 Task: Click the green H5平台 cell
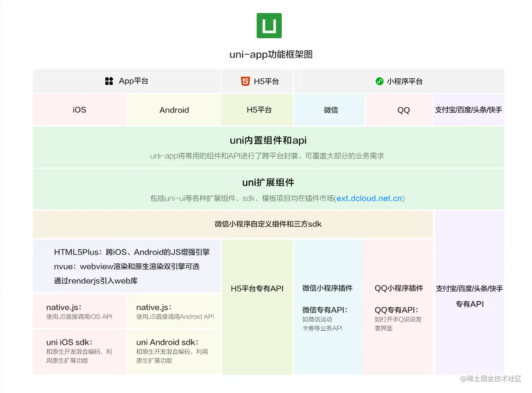tap(257, 110)
